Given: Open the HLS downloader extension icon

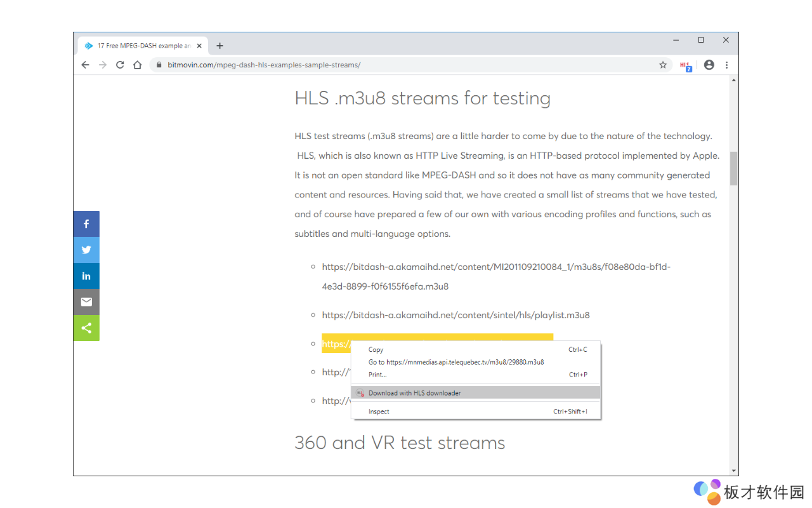Looking at the screenshot, I should point(685,65).
